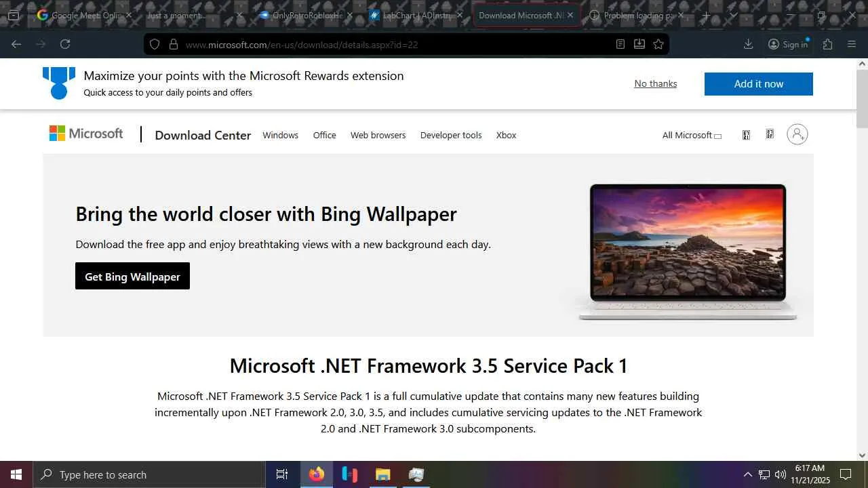Switch to the Just a moment tab
This screenshot has height=488, width=868.
(x=195, y=15)
